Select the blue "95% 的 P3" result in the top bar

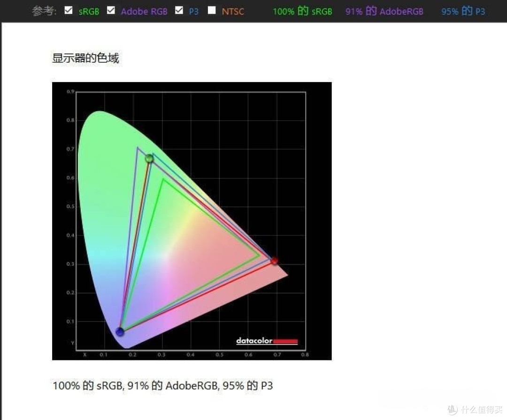[463, 11]
